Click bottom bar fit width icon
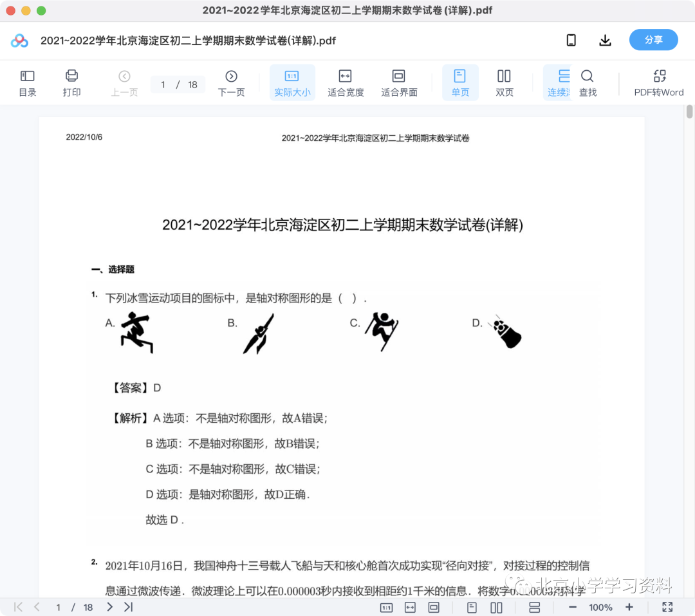This screenshot has width=695, height=616. [x=410, y=608]
